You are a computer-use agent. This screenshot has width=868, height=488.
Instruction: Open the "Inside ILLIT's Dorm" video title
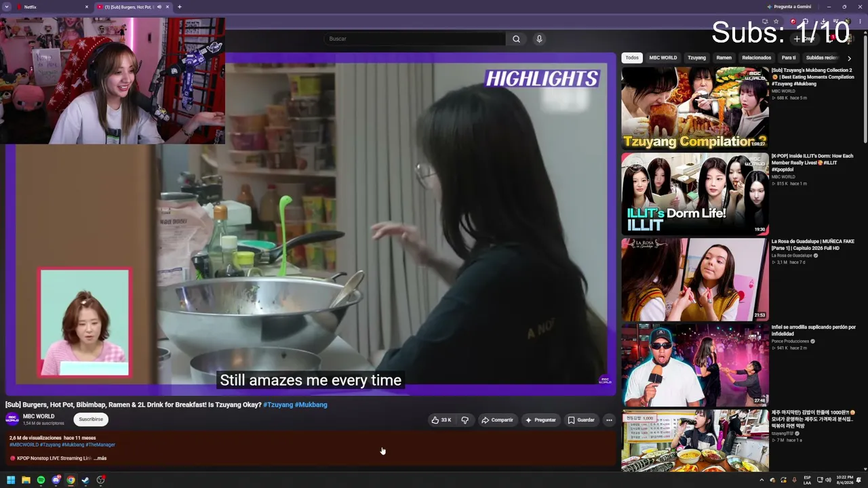[x=812, y=163]
